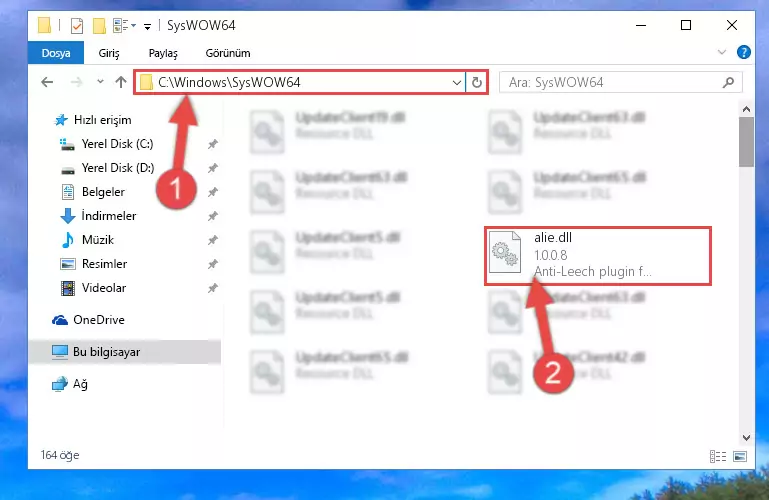Click the address bar path C:\Windows\SysWOW64
The height and width of the screenshot is (500, 769).
point(229,82)
